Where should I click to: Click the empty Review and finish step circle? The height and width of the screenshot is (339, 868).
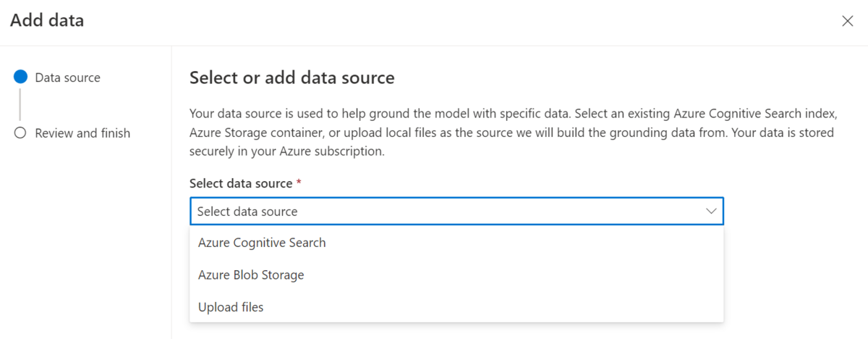pos(20,133)
